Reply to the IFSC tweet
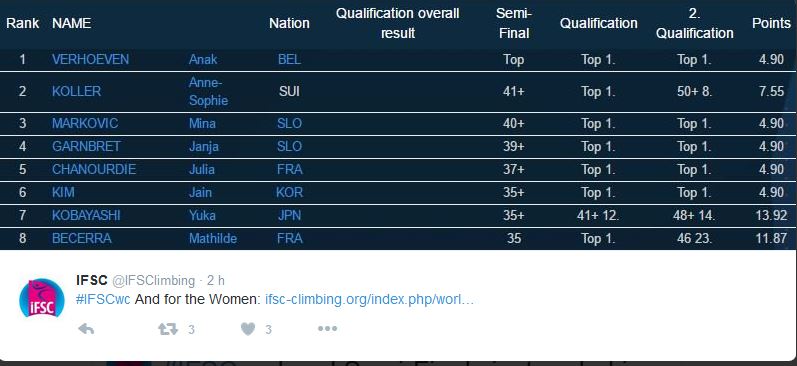The height and width of the screenshot is (366, 797). point(86,329)
